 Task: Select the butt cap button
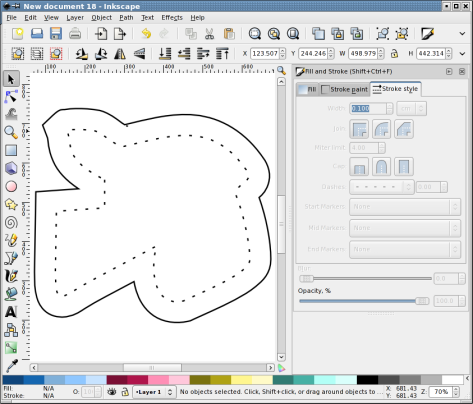pos(359,166)
